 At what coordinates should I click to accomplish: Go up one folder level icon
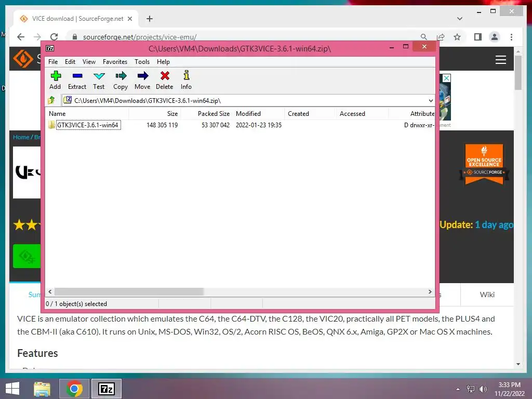click(51, 100)
